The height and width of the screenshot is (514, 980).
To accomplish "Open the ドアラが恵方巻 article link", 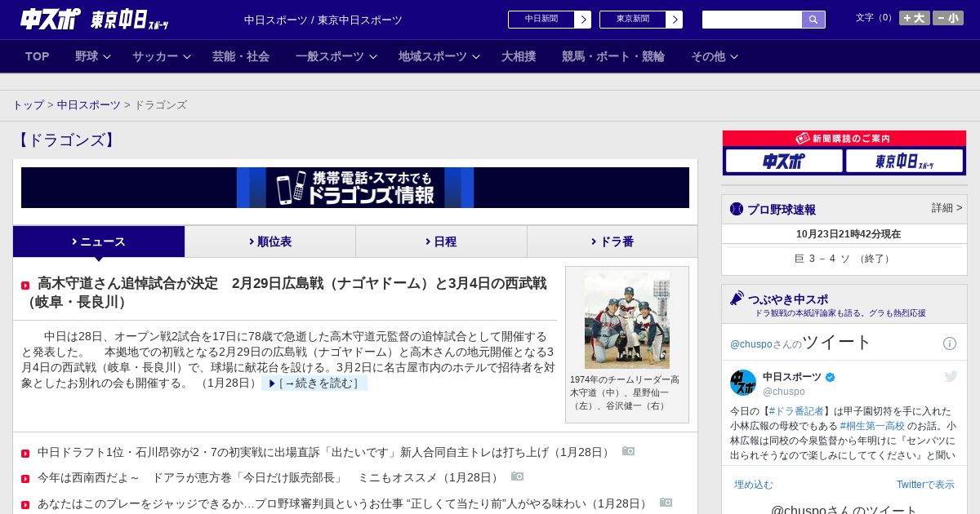I will coord(269,477).
